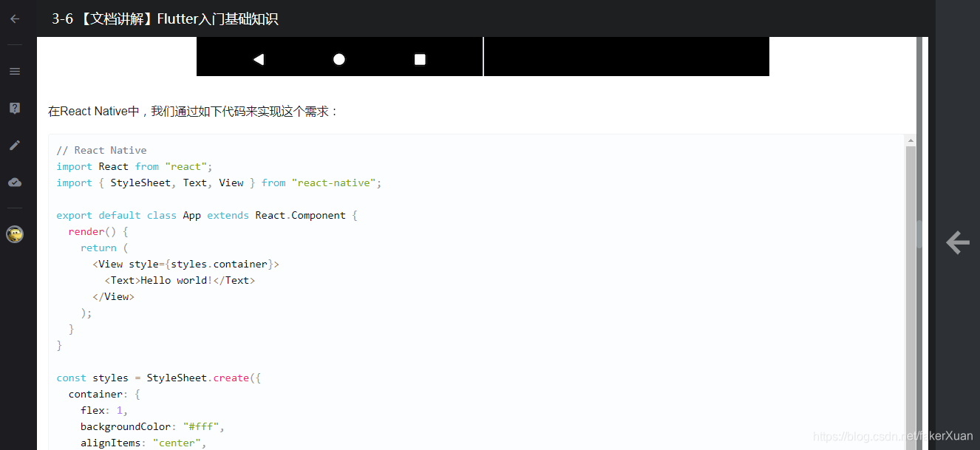The image size is (980, 450).
Task: Click the 'flex: 1,' code line
Action: 104,410
